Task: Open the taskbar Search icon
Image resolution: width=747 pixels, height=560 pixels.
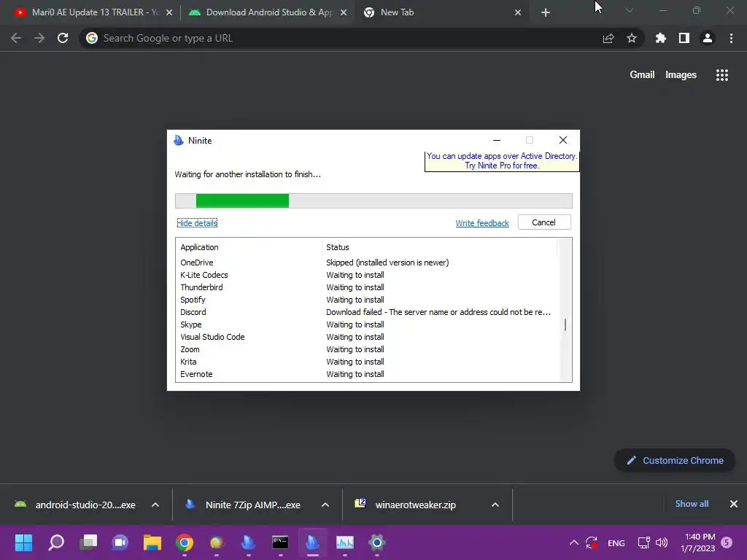Action: (x=55, y=542)
